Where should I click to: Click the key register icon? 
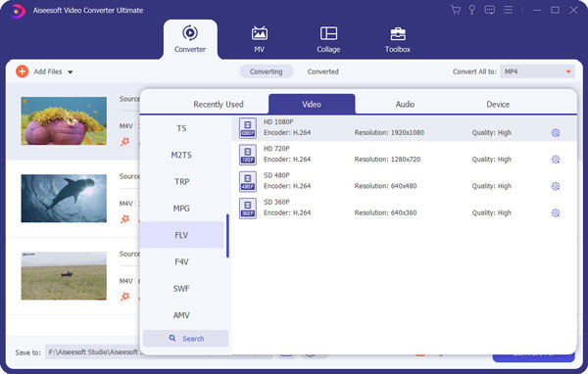472,10
